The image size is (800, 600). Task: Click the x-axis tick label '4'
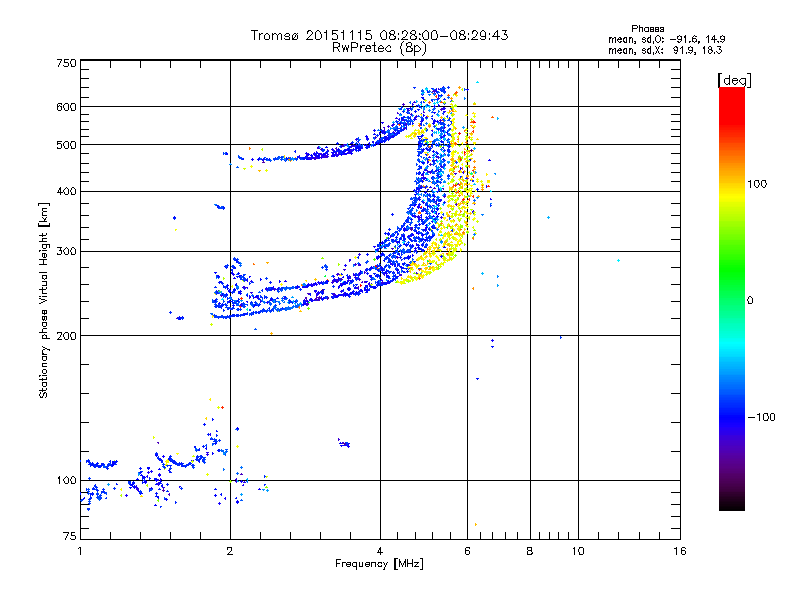[380, 551]
